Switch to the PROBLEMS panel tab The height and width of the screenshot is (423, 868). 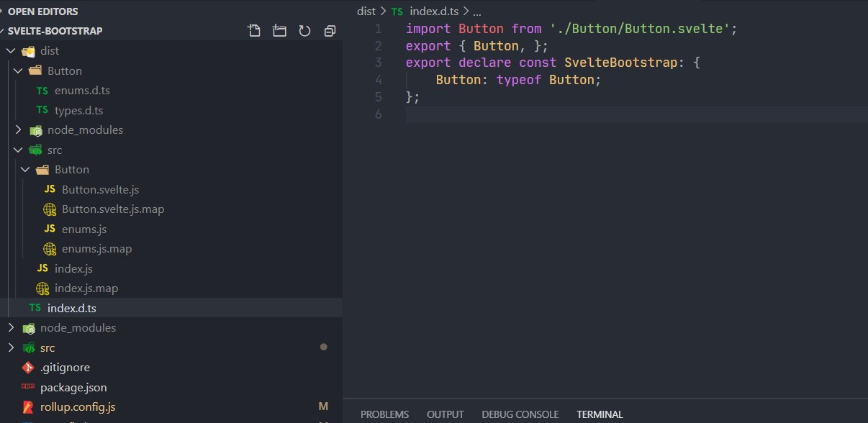pos(384,414)
